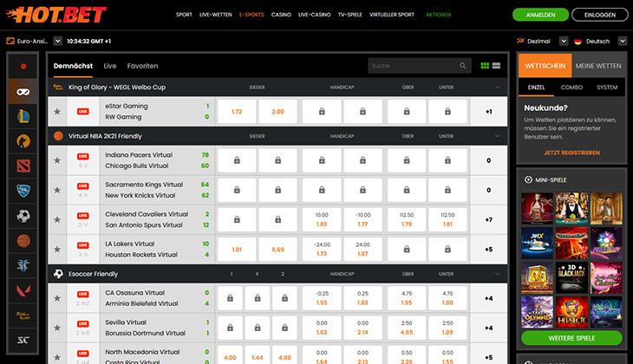Favorite the eStar Gaming match star
633x364 pixels.
coord(57,112)
